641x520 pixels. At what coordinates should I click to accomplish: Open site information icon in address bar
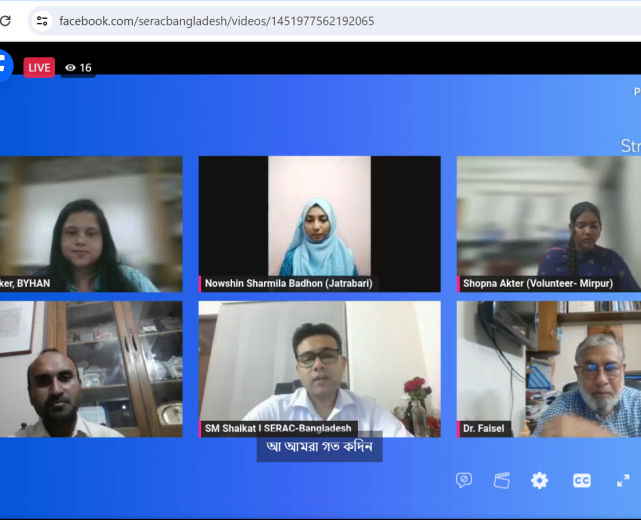point(42,20)
